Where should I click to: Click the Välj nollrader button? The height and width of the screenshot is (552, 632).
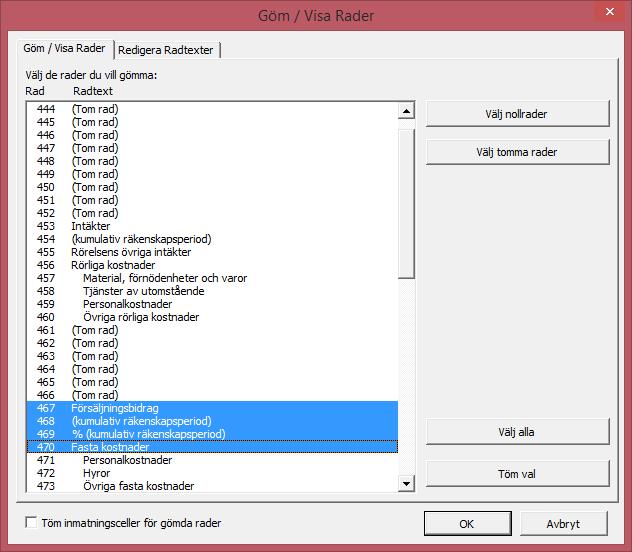[x=517, y=114]
